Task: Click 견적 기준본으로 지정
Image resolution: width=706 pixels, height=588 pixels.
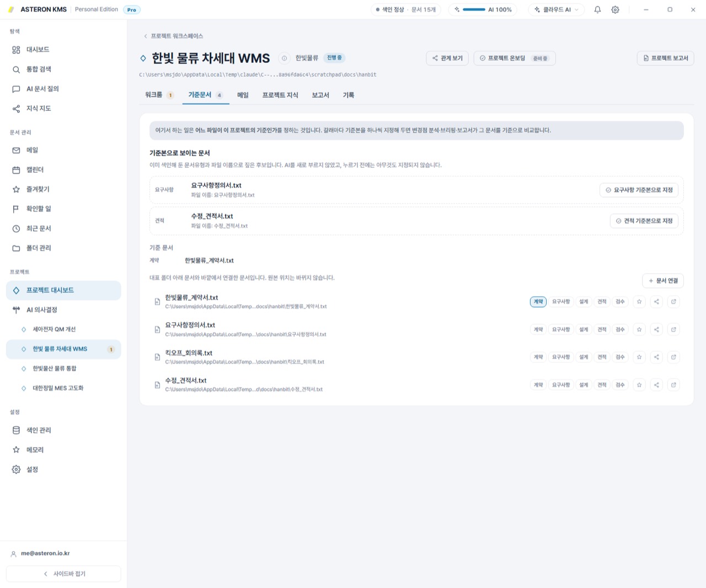Action: 644,221
